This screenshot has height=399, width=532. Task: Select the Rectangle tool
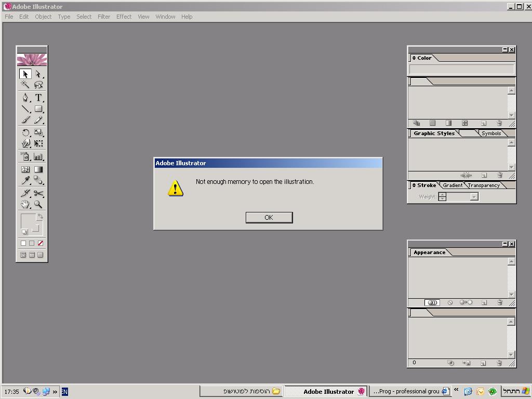38,109
